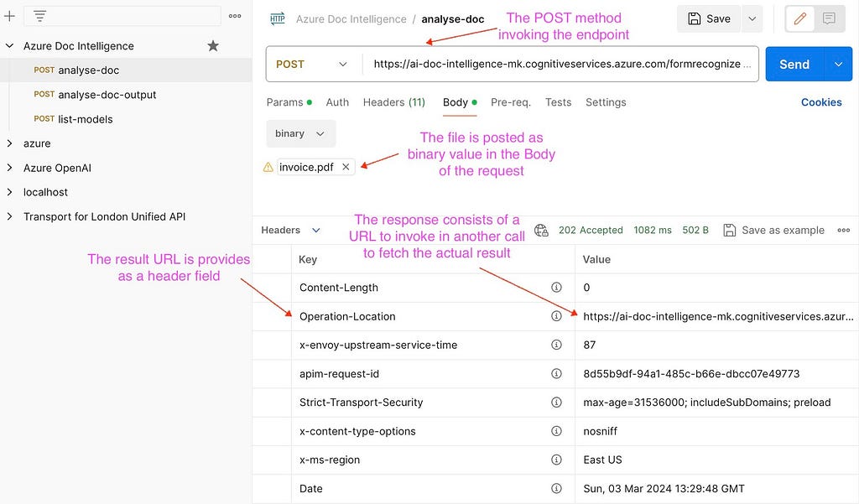The height and width of the screenshot is (504, 859).
Task: Expand the localhost collection
Action: pyautogui.click(x=9, y=192)
